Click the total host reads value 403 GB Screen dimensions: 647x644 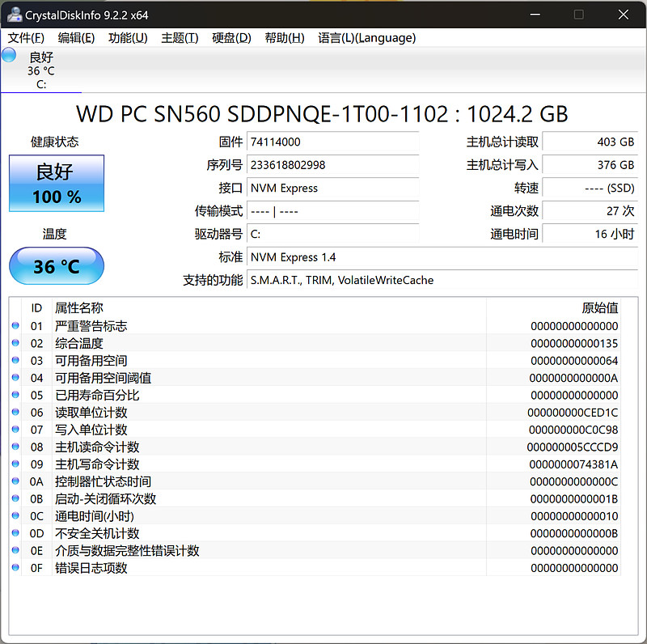590,142
